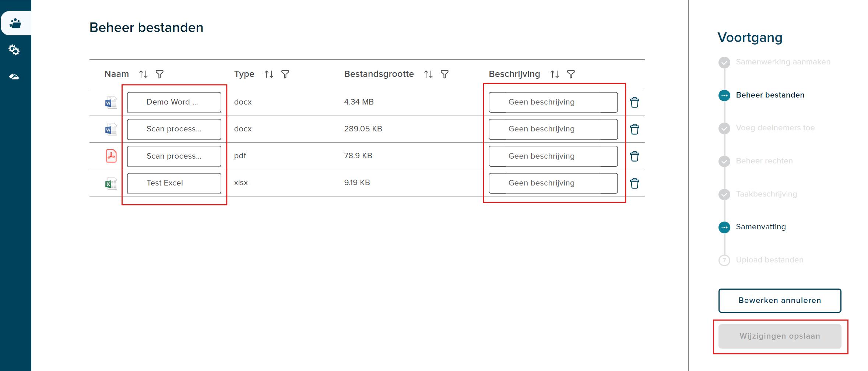Click the Beheer bestanden page title
Image resolution: width=868 pixels, height=371 pixels.
pyautogui.click(x=146, y=28)
